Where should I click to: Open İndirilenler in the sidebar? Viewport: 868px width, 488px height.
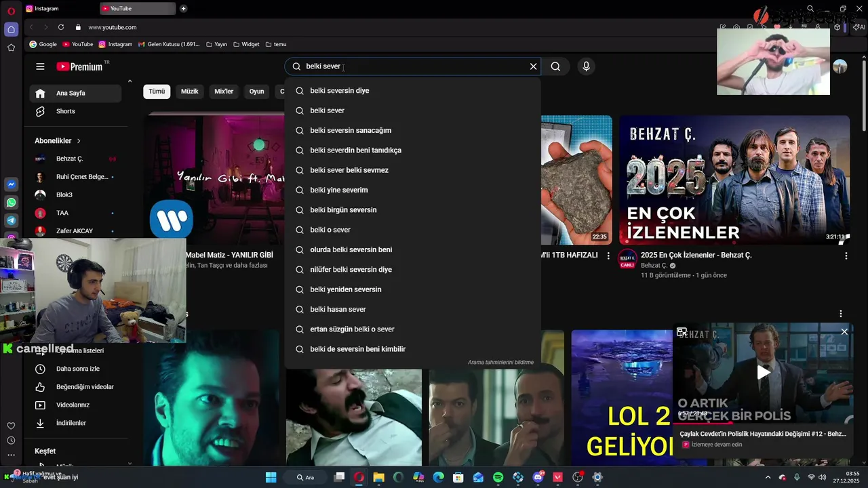pyautogui.click(x=75, y=423)
